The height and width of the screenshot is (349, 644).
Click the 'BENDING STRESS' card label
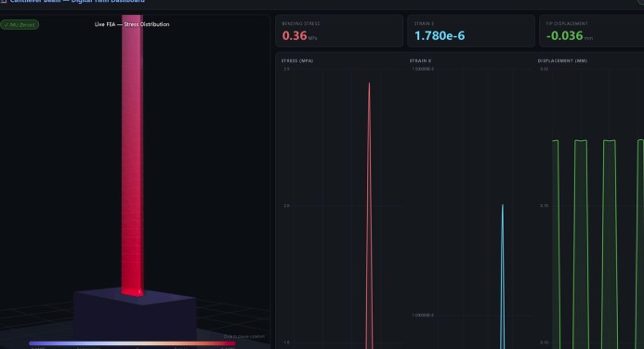point(301,24)
